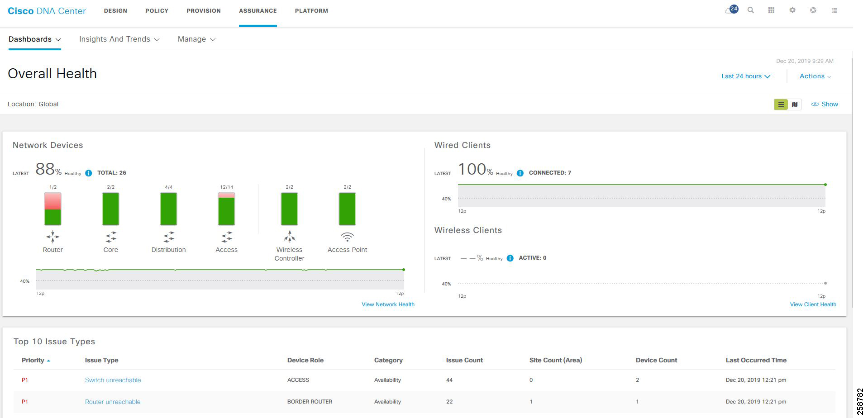The width and height of the screenshot is (868, 418).
Task: Click the BORDER ROUTER device role cell
Action: [310, 402]
